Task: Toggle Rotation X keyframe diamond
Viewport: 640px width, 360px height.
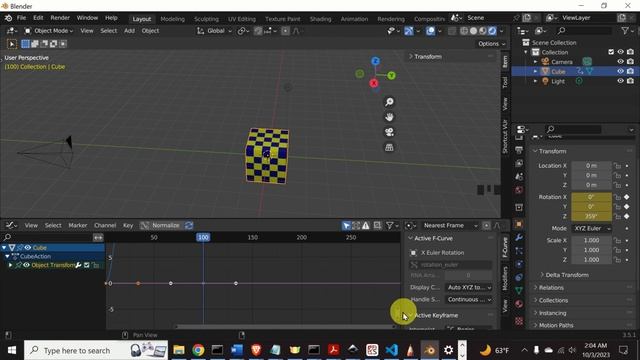Action: click(x=627, y=197)
